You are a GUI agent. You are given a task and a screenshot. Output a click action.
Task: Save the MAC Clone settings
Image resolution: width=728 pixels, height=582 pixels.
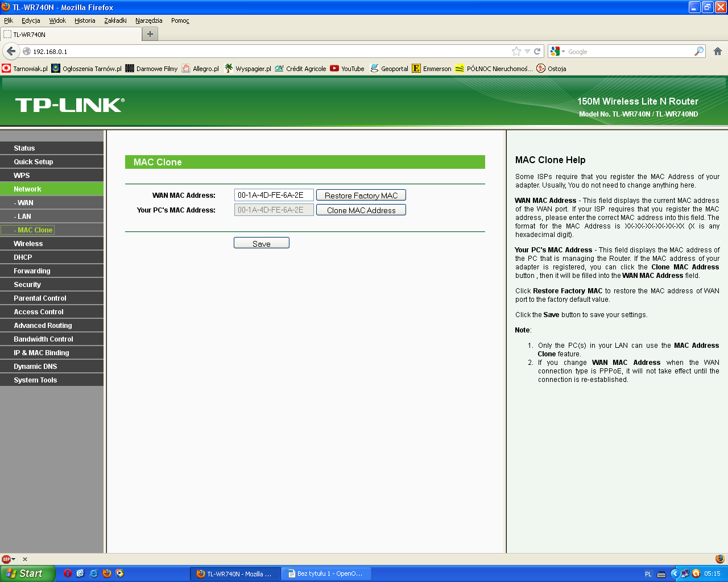[x=261, y=243]
